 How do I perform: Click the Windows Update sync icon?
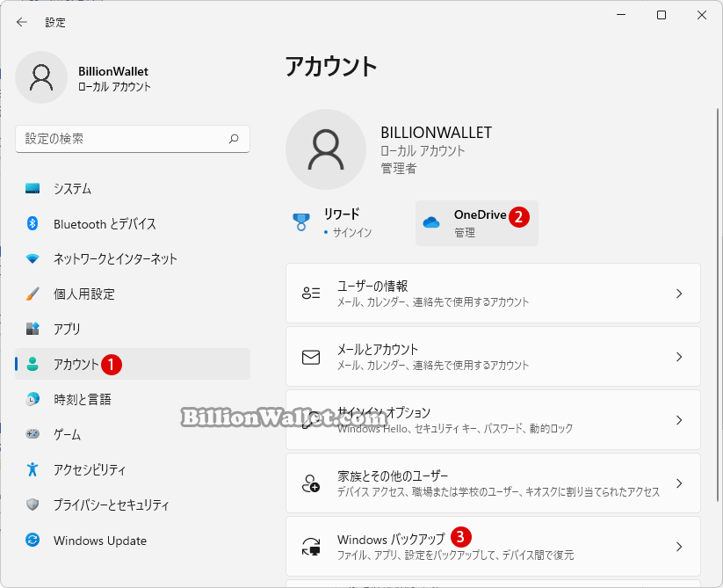[x=33, y=540]
